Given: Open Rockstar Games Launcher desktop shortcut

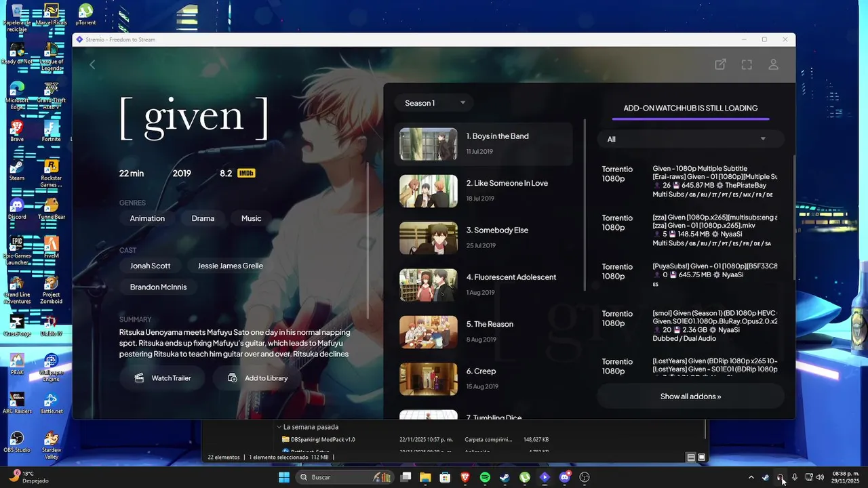Looking at the screenshot, I should pos(51,174).
